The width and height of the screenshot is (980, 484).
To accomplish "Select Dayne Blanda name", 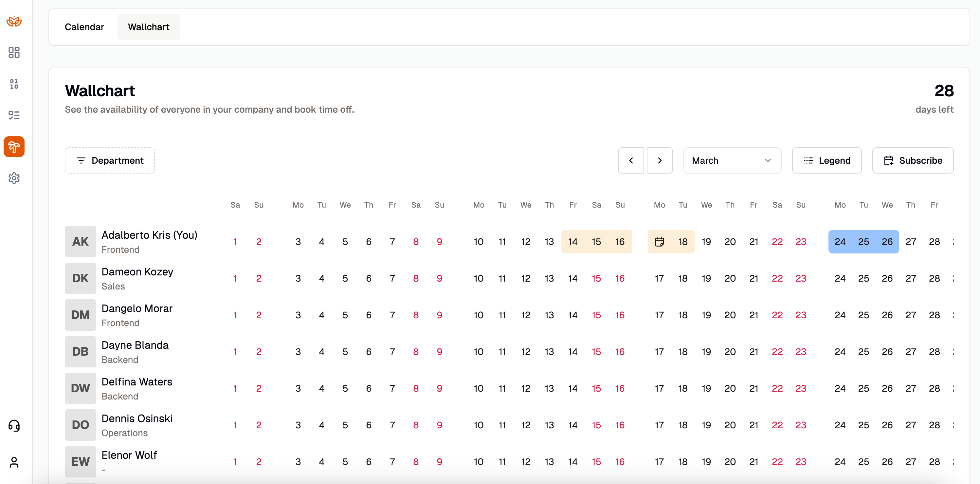I will 135,345.
